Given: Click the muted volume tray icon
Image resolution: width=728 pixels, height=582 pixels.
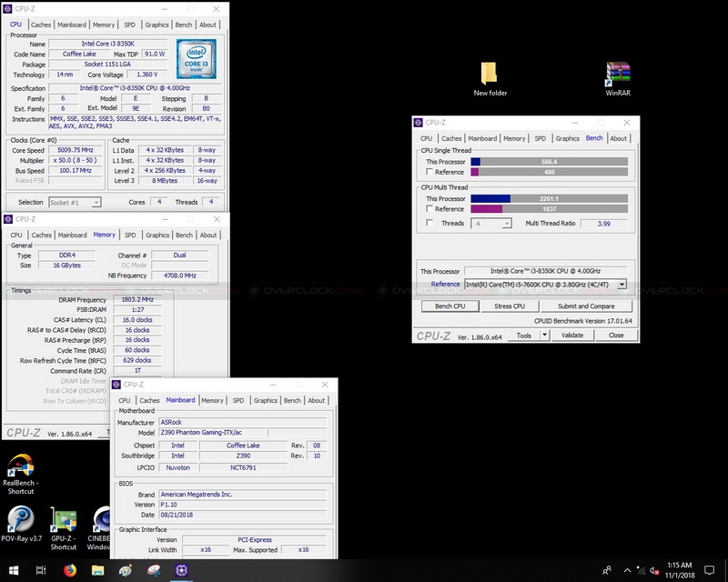Looking at the screenshot, I should [x=654, y=570].
